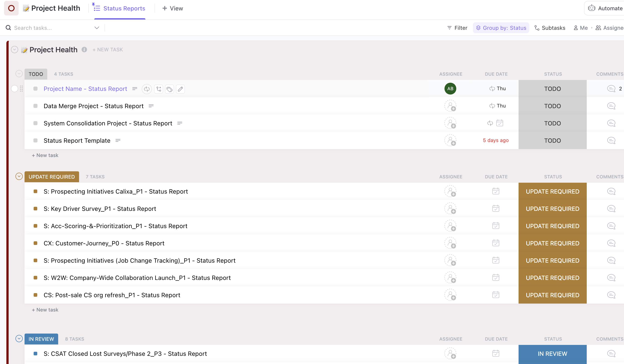Open Status Report Template task

[77, 140]
